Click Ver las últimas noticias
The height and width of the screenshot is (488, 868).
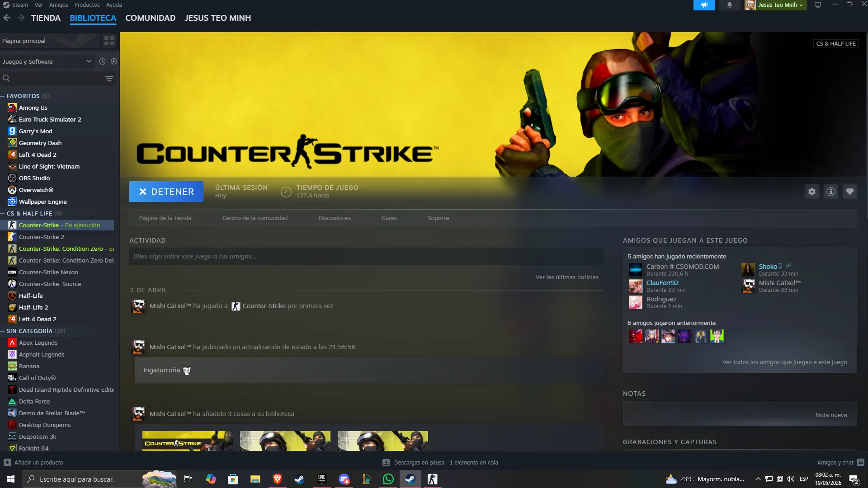point(567,277)
